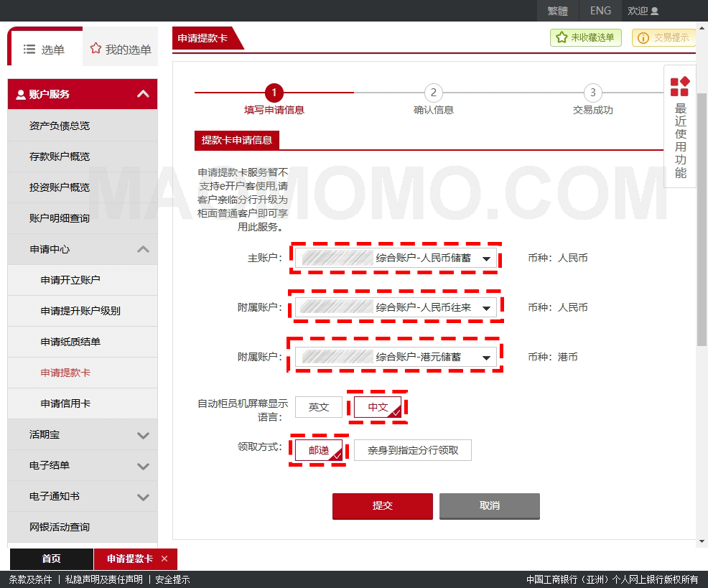Viewport: 708px width, 588px height.
Task: Select 中文 as ATM display language
Action: tap(378, 407)
